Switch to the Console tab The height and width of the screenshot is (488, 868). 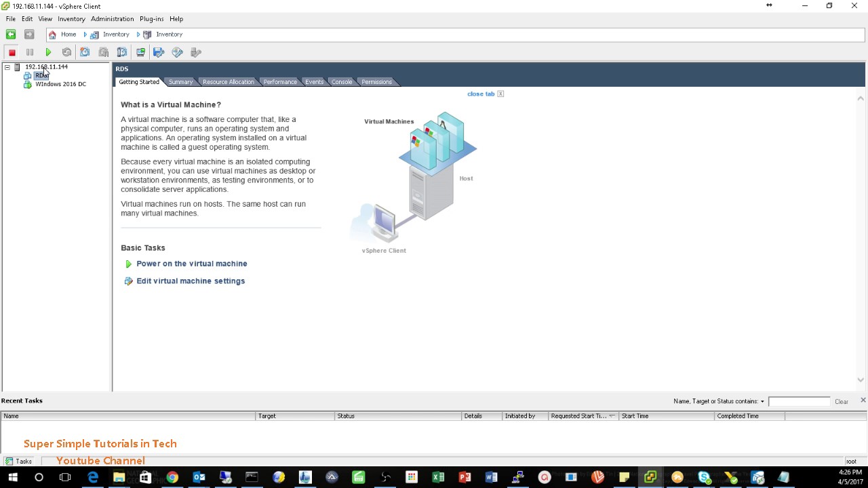click(x=342, y=82)
